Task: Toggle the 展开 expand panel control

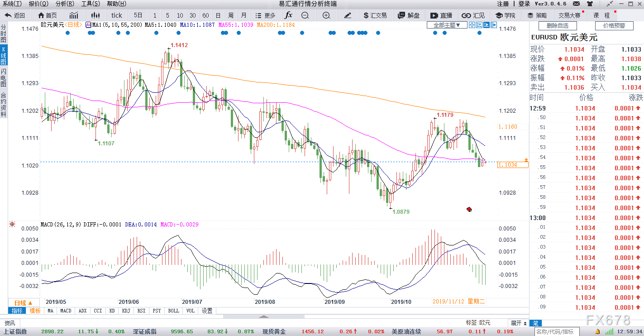Action: click(519, 323)
